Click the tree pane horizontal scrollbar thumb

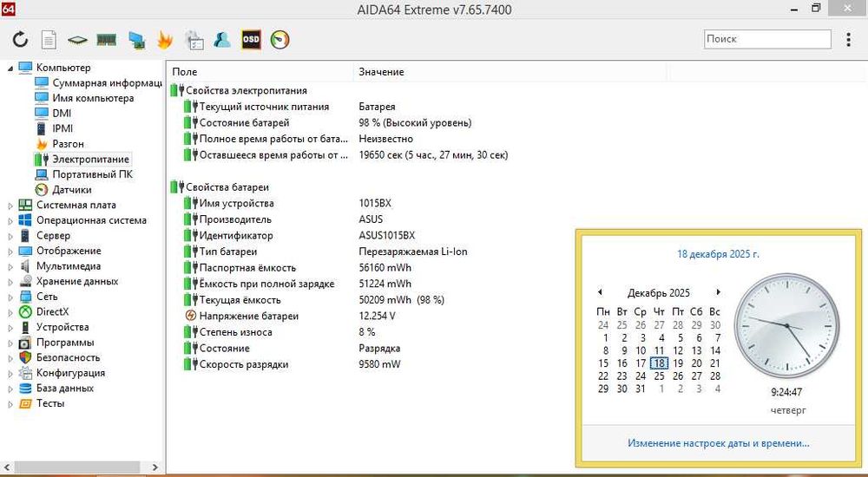(77, 467)
